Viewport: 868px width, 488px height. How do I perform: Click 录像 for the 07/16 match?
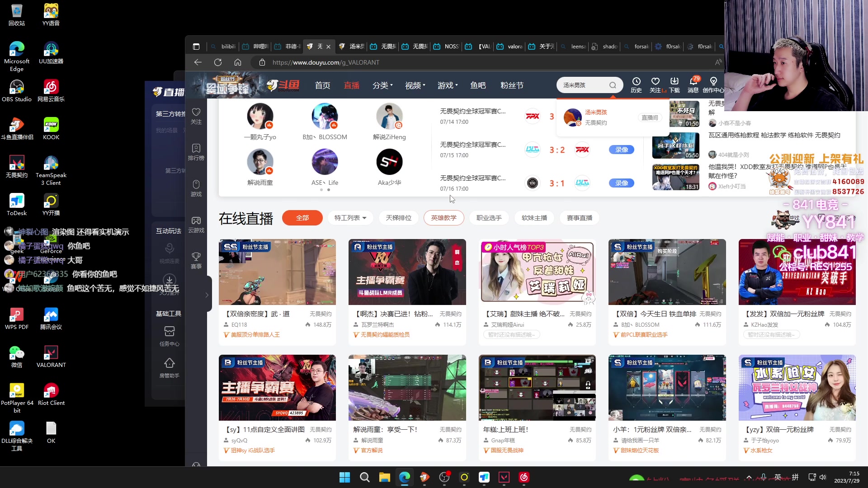coord(621,183)
